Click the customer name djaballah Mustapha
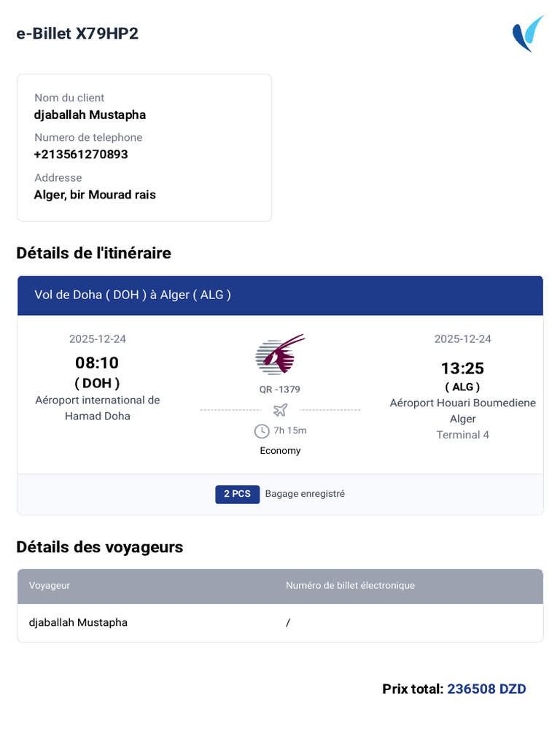 (x=90, y=115)
